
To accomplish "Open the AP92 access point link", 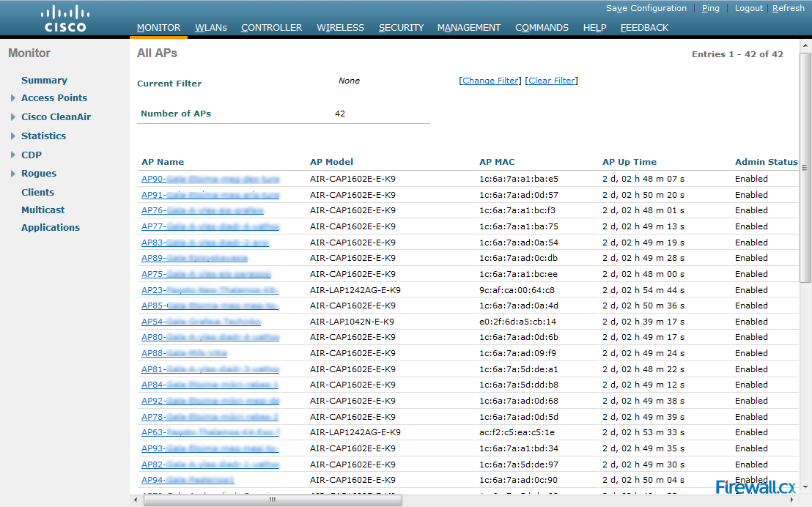I will click(x=210, y=401).
